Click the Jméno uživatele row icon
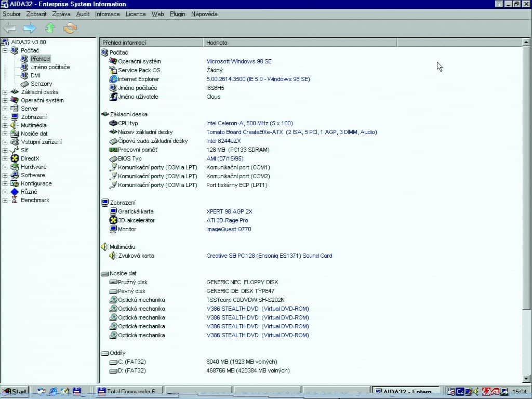The height and width of the screenshot is (399, 532). (113, 97)
